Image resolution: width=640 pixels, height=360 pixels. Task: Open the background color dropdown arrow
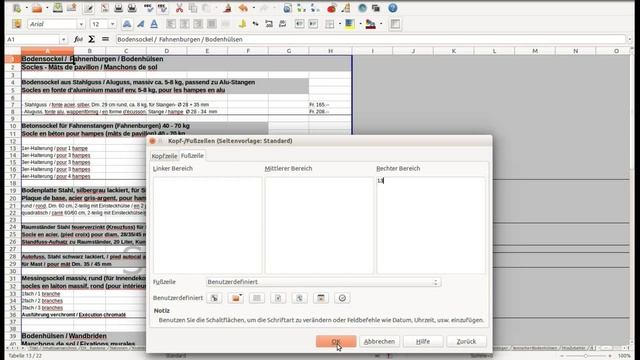[x=360, y=24]
